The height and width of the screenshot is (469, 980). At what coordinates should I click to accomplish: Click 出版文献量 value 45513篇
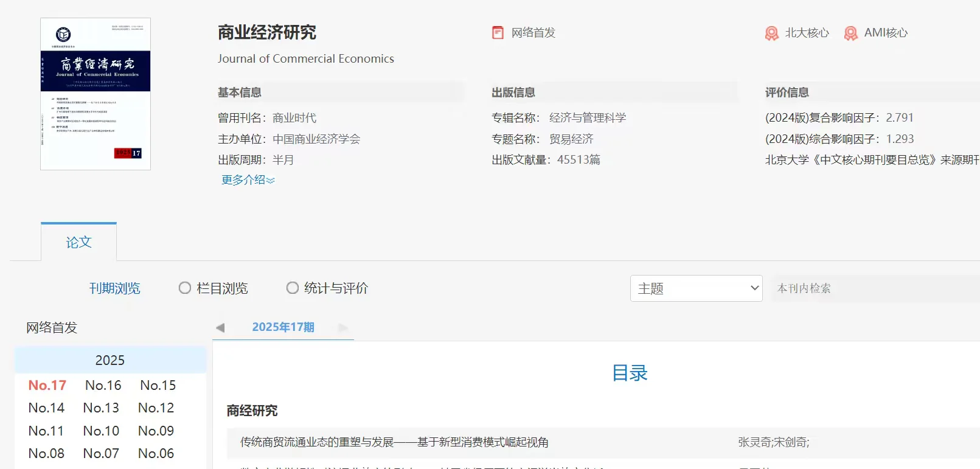pos(579,159)
